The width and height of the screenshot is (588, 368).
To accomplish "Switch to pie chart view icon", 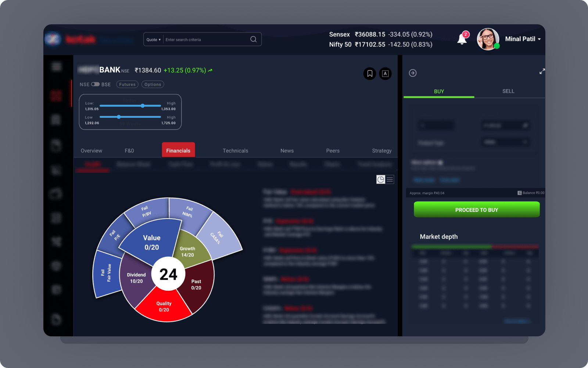I will 381,179.
